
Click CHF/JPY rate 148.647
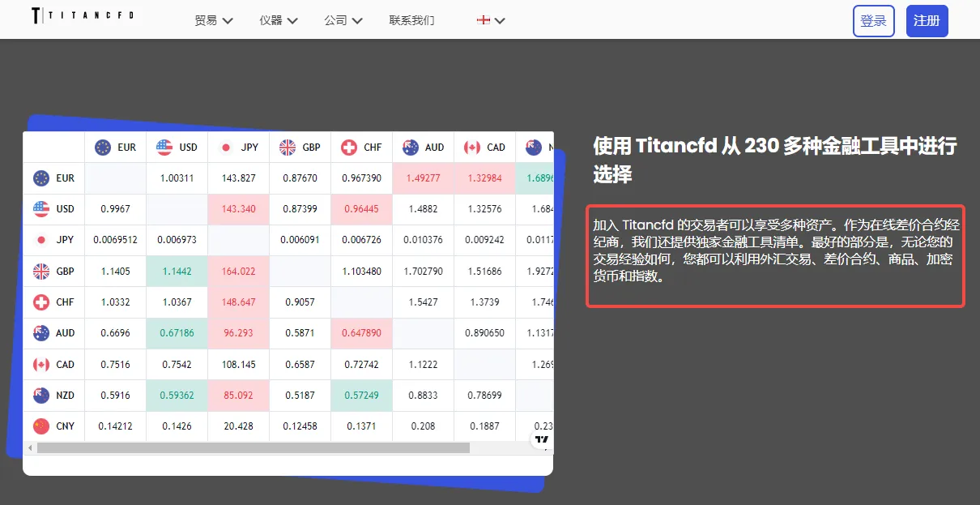click(x=239, y=302)
